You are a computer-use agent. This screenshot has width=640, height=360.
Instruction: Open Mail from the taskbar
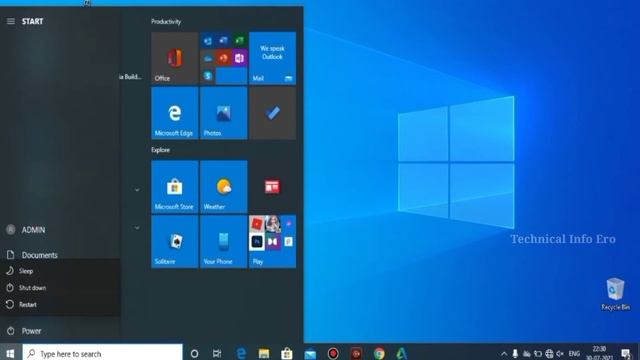tap(310, 353)
